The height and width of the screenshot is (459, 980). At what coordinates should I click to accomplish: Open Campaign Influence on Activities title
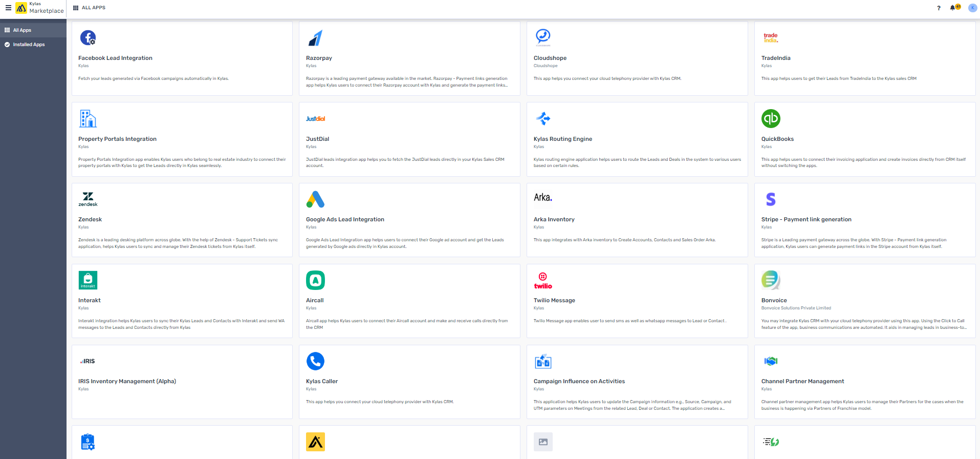(x=579, y=381)
